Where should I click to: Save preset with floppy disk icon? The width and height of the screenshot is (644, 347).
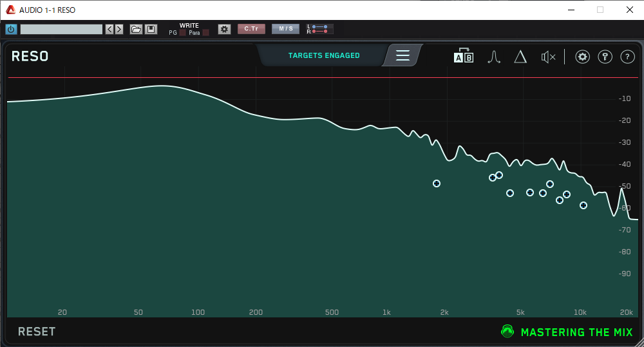click(x=151, y=29)
